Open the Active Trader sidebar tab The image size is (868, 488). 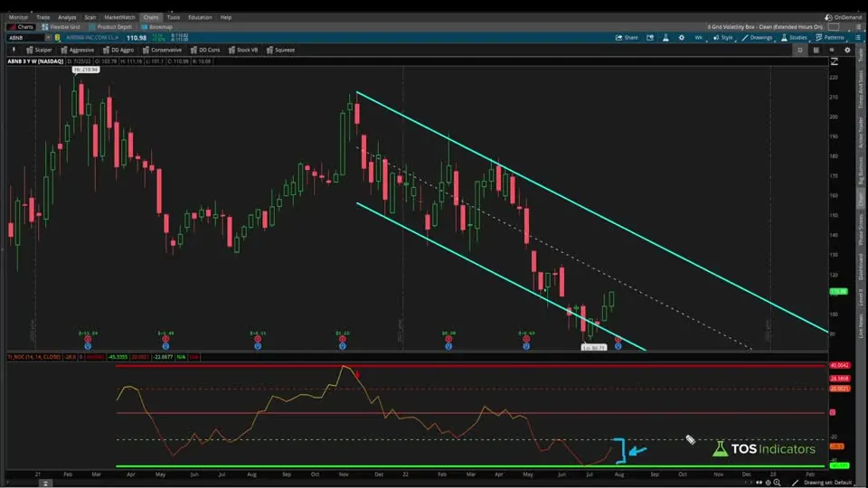tap(861, 132)
